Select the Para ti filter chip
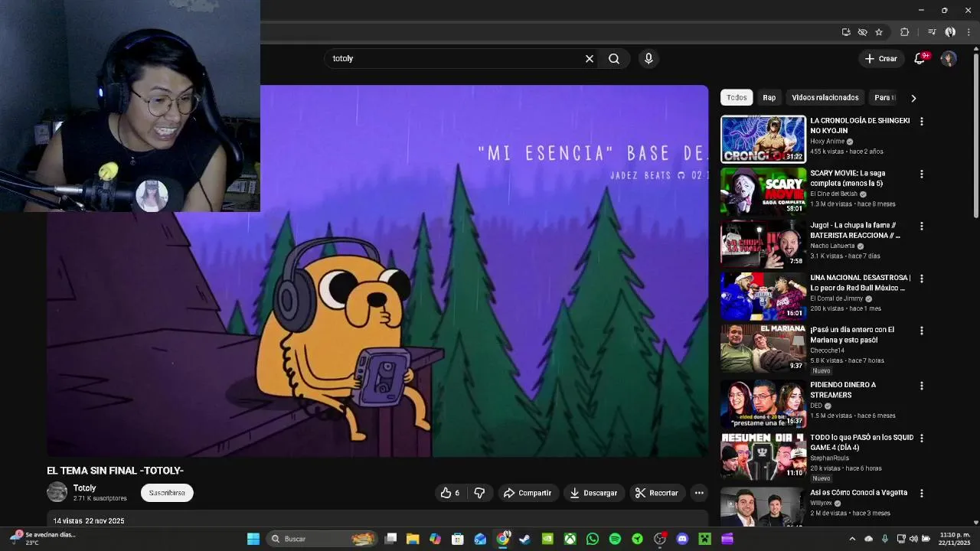 884,98
